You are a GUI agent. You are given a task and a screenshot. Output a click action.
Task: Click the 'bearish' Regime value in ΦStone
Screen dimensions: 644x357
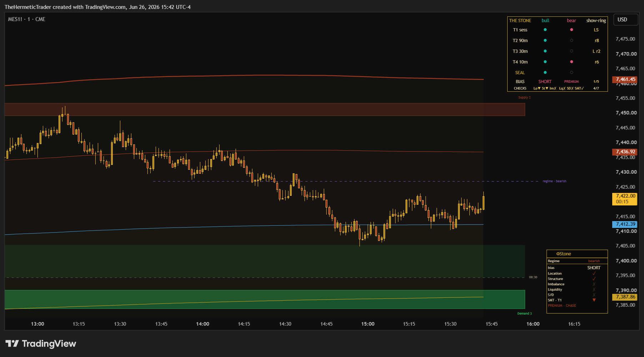pyautogui.click(x=594, y=261)
